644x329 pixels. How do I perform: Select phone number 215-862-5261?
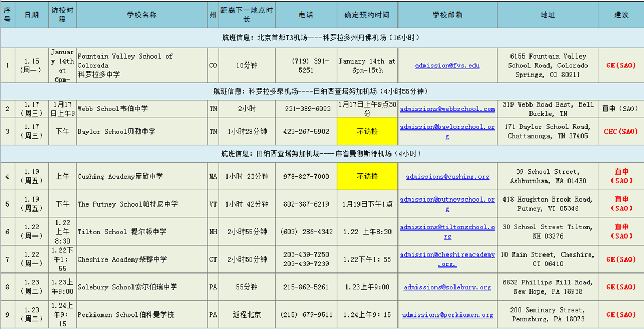[x=306, y=287]
